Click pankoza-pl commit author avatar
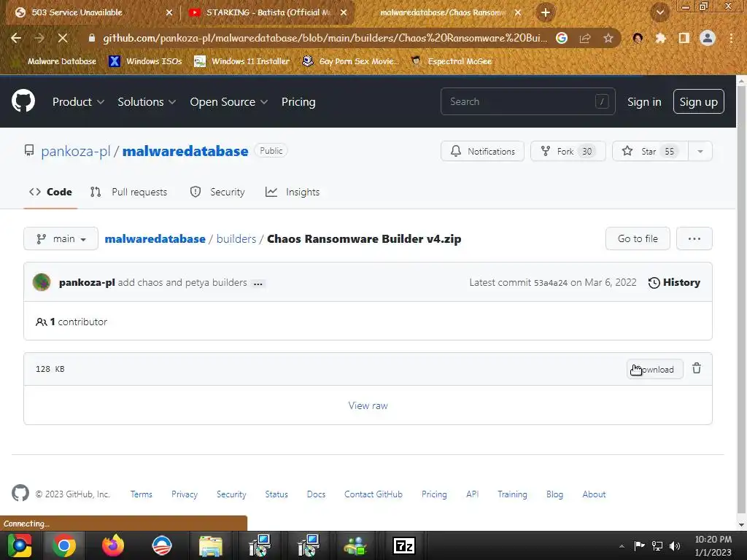This screenshot has width=747, height=560. (x=42, y=282)
